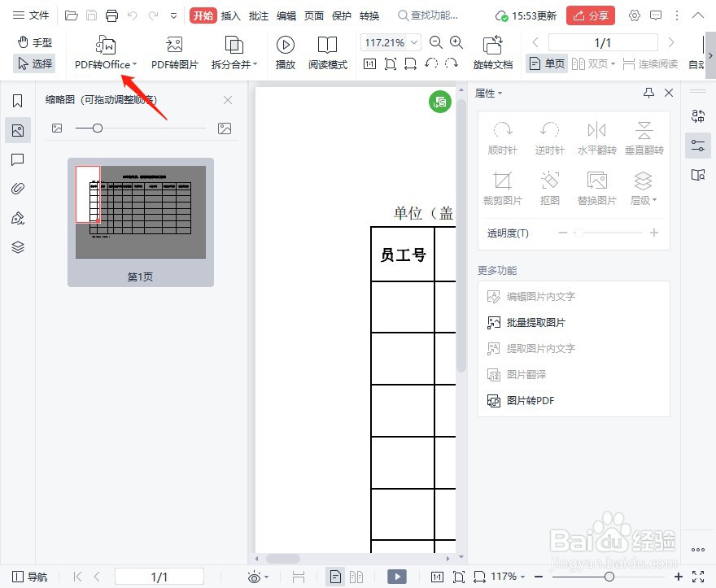Image resolution: width=716 pixels, height=588 pixels.
Task: Select 单页 single page view
Action: click(546, 63)
